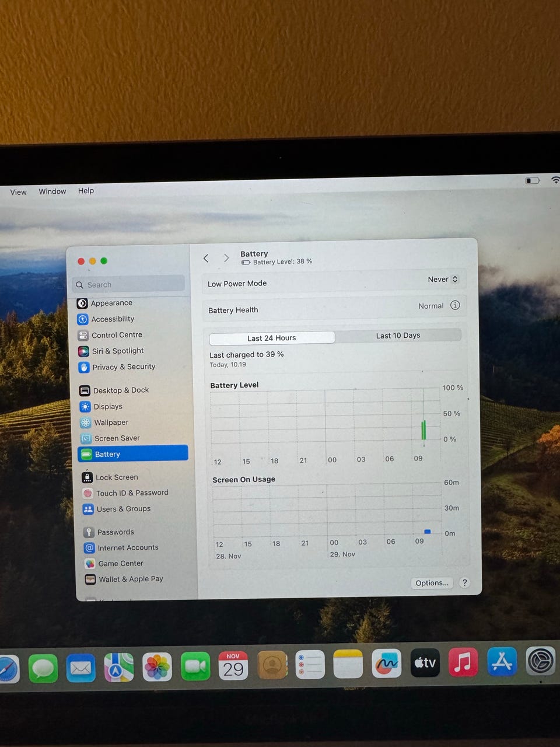Launch Freeform from the Dock
Image resolution: width=560 pixels, height=747 pixels.
pyautogui.click(x=386, y=664)
